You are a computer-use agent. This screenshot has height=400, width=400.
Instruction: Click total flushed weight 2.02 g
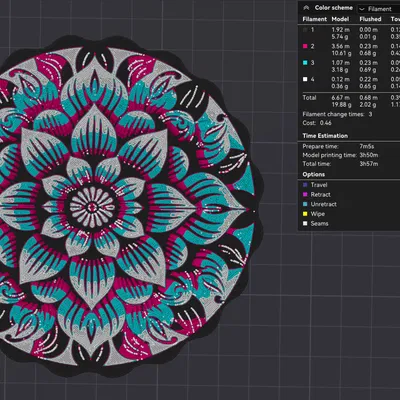(x=368, y=105)
